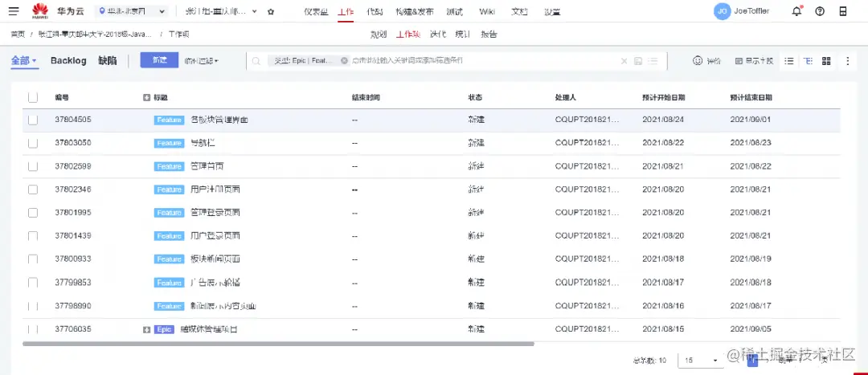Image resolution: width=868 pixels, height=375 pixels.
Task: Open the help question-mark icon
Action: pyautogui.click(x=820, y=11)
